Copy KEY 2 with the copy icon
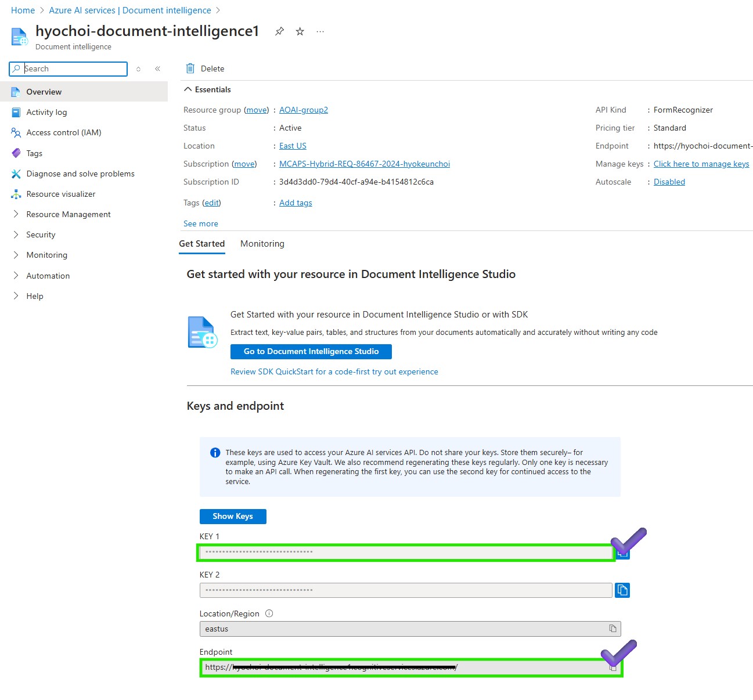The height and width of the screenshot is (700, 753). pyautogui.click(x=622, y=590)
